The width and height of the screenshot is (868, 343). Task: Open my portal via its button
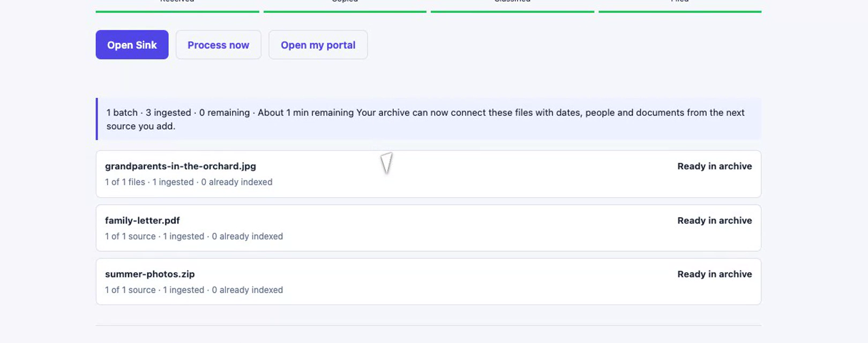click(318, 45)
